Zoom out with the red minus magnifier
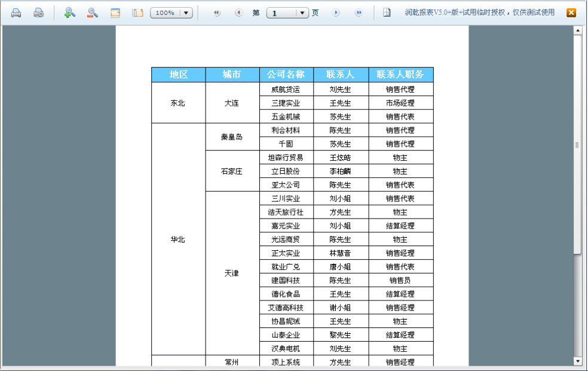 click(x=92, y=13)
